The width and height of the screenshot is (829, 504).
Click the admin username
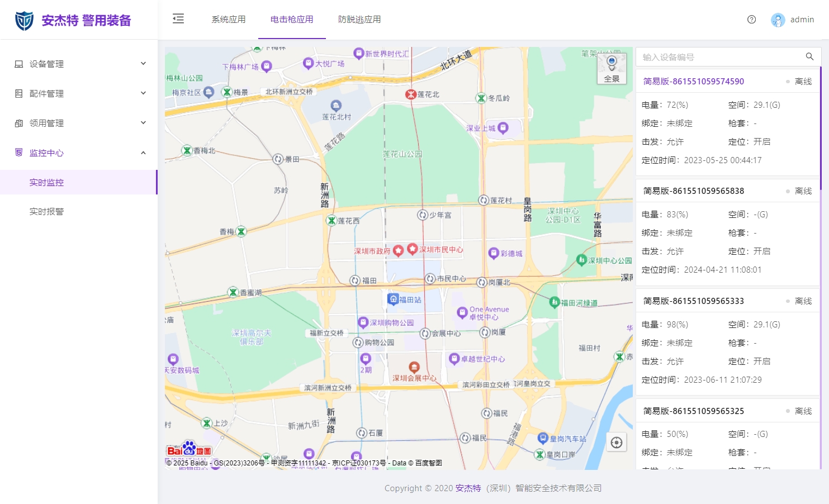(x=802, y=20)
